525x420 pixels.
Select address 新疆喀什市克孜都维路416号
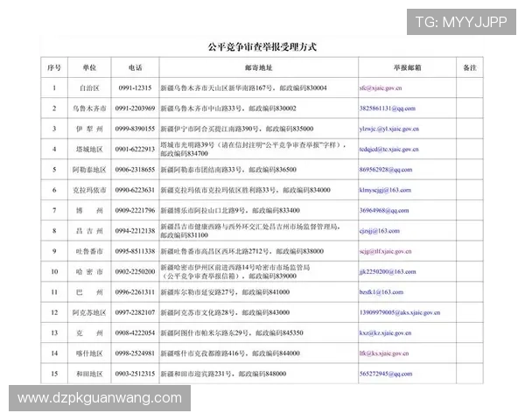point(203,353)
